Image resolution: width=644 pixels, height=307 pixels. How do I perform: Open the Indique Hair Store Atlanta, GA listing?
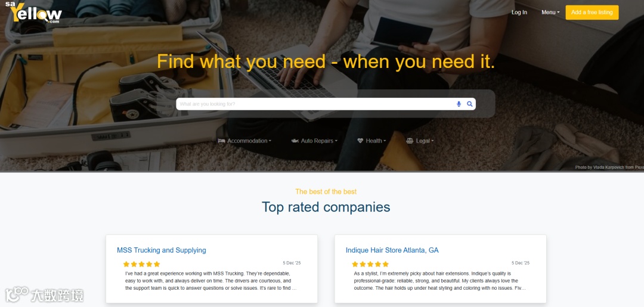[x=392, y=250]
